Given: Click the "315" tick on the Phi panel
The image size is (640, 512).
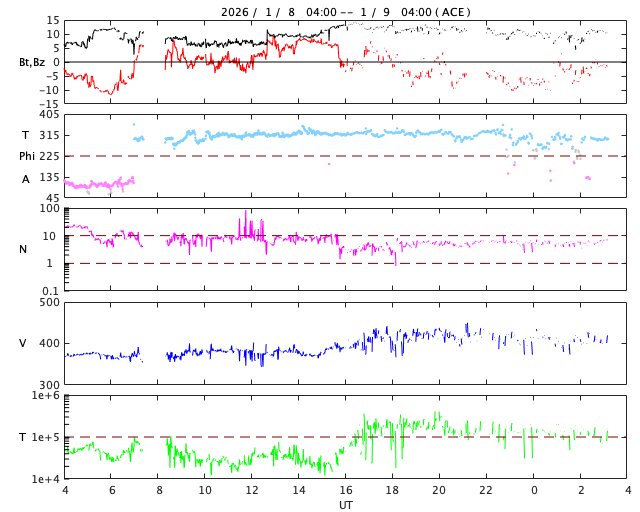Looking at the screenshot, I should (49, 136).
